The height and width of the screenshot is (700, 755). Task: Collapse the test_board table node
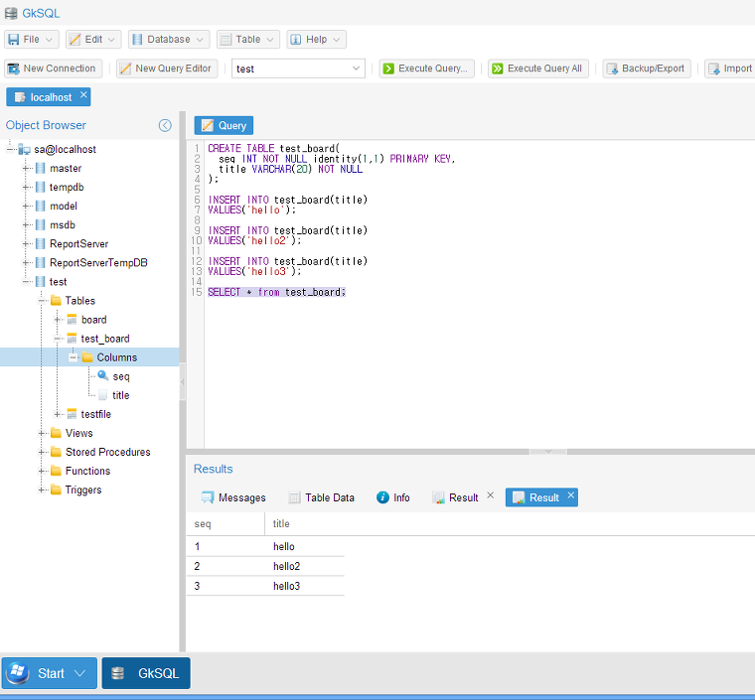point(58,339)
